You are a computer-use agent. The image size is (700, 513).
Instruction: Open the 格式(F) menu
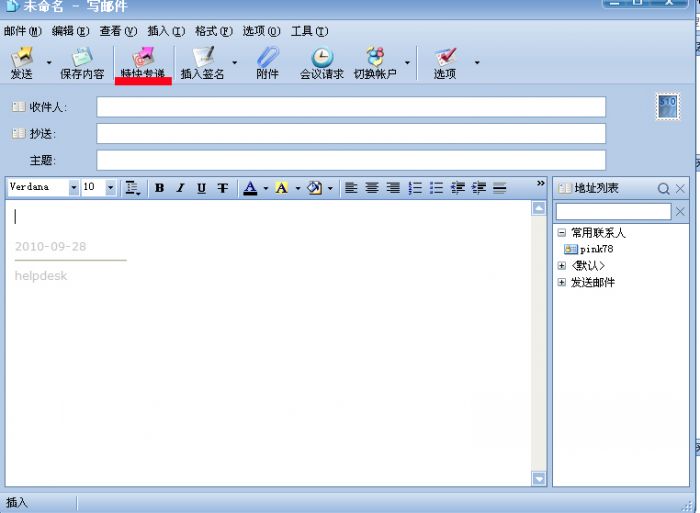(213, 31)
